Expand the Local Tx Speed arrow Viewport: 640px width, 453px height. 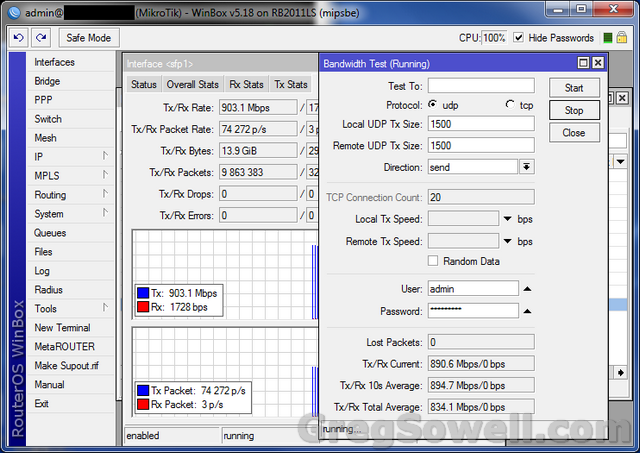click(507, 219)
